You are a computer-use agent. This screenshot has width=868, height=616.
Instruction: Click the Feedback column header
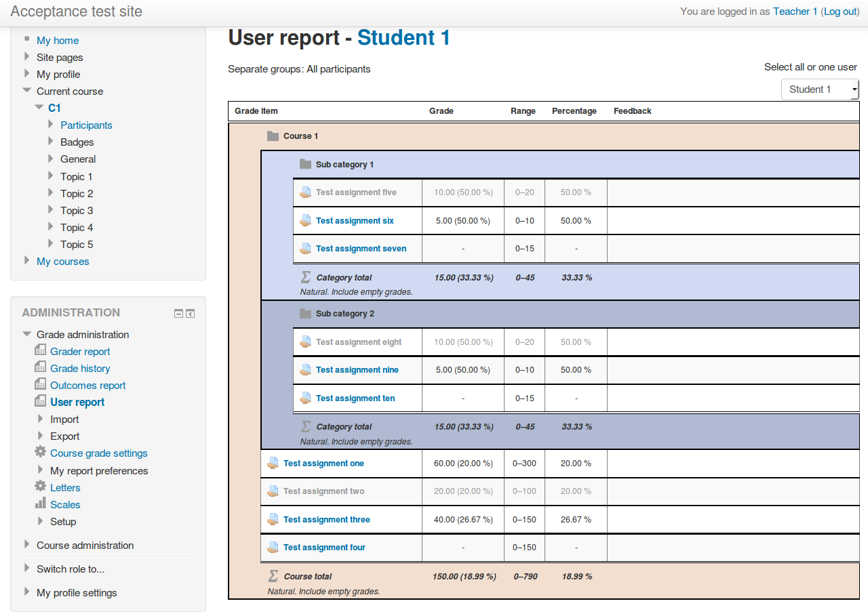[x=633, y=111]
